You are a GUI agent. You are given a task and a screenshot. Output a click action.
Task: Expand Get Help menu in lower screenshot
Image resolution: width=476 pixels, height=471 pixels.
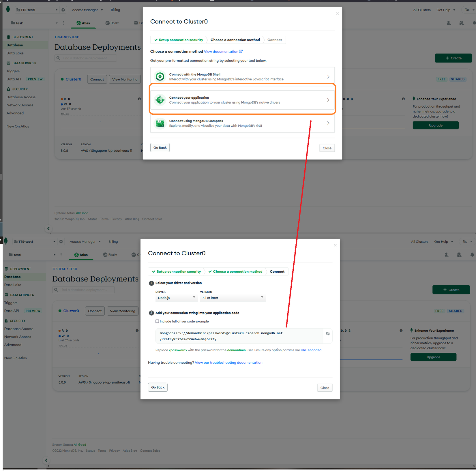point(443,241)
